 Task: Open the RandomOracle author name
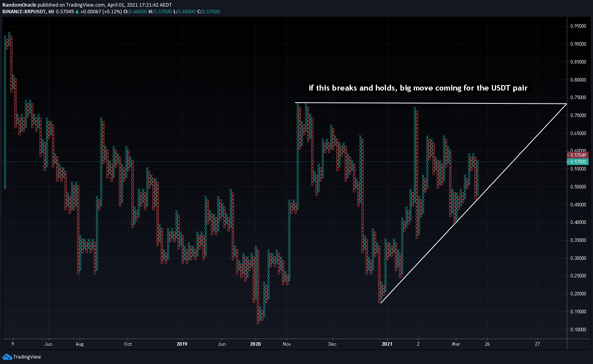coord(19,5)
